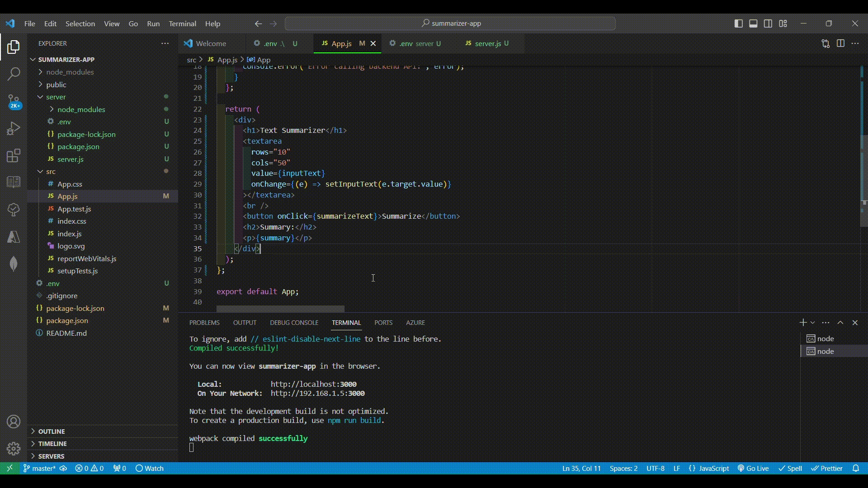Open the Extensions view
The height and width of the screenshot is (488, 868).
pyautogui.click(x=14, y=156)
